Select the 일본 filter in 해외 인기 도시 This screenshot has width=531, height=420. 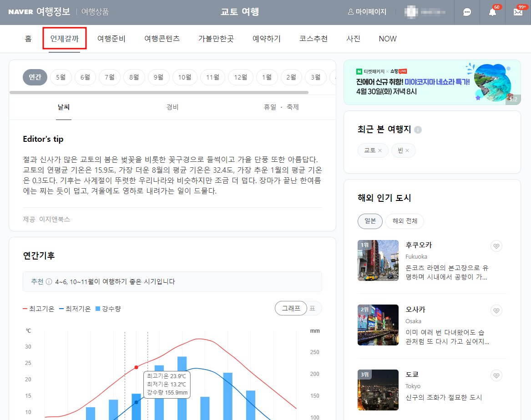(370, 221)
